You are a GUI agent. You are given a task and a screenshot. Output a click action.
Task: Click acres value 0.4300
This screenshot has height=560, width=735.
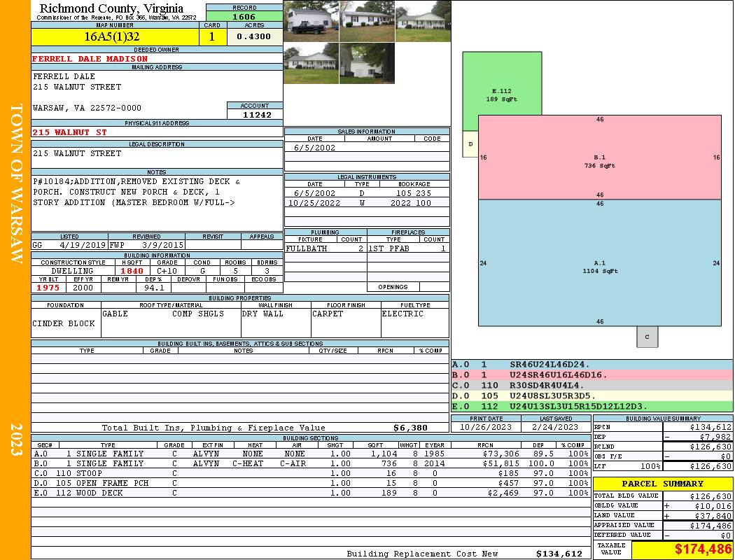tap(254, 36)
